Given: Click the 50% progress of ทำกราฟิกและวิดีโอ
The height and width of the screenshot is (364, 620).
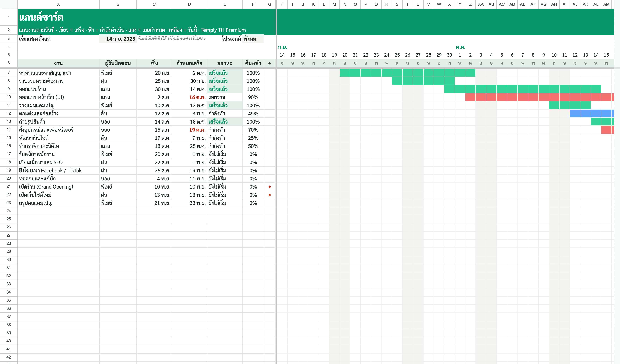Looking at the screenshot, I should (253, 146).
